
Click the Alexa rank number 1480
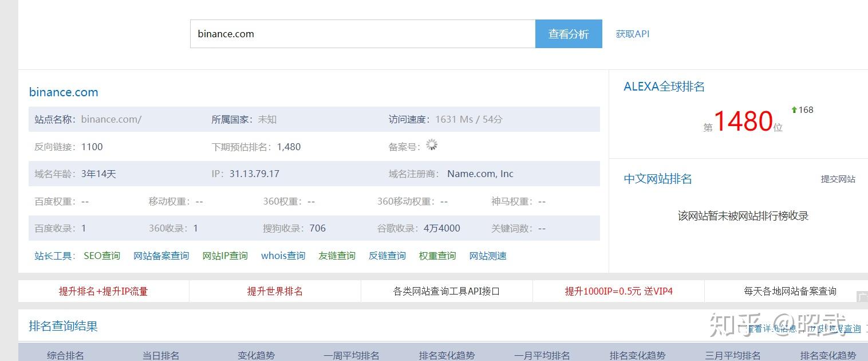[743, 121]
